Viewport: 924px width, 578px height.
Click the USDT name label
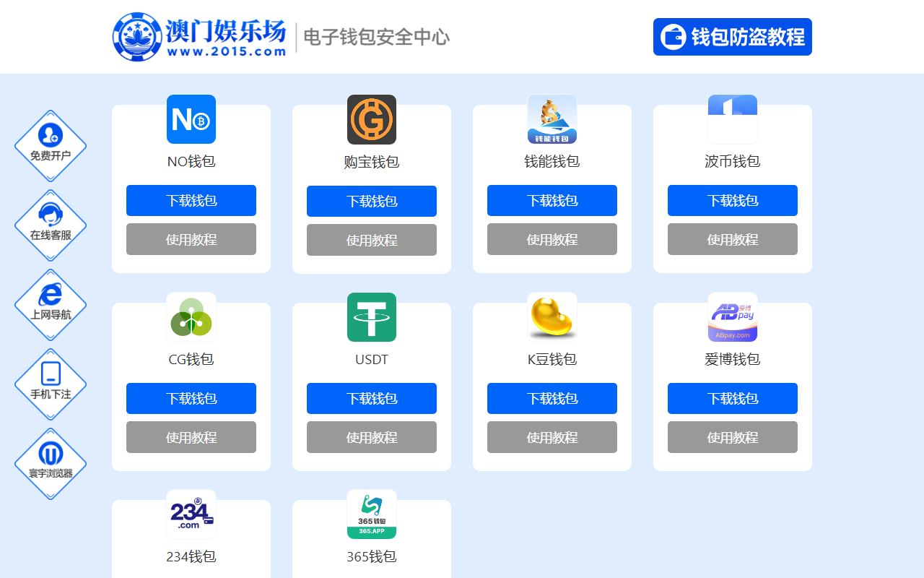point(372,359)
